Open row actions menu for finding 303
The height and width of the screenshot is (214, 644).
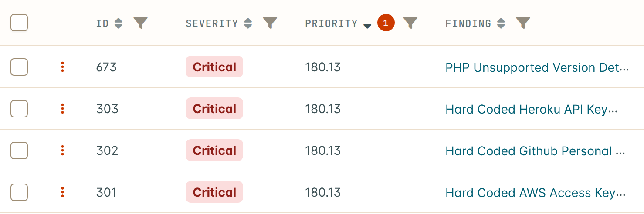pos(62,109)
